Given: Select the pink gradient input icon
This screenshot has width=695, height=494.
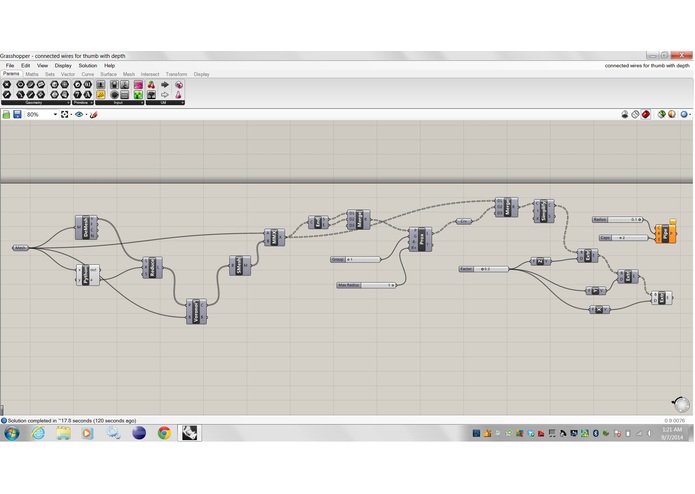Looking at the screenshot, I should click(x=138, y=85).
